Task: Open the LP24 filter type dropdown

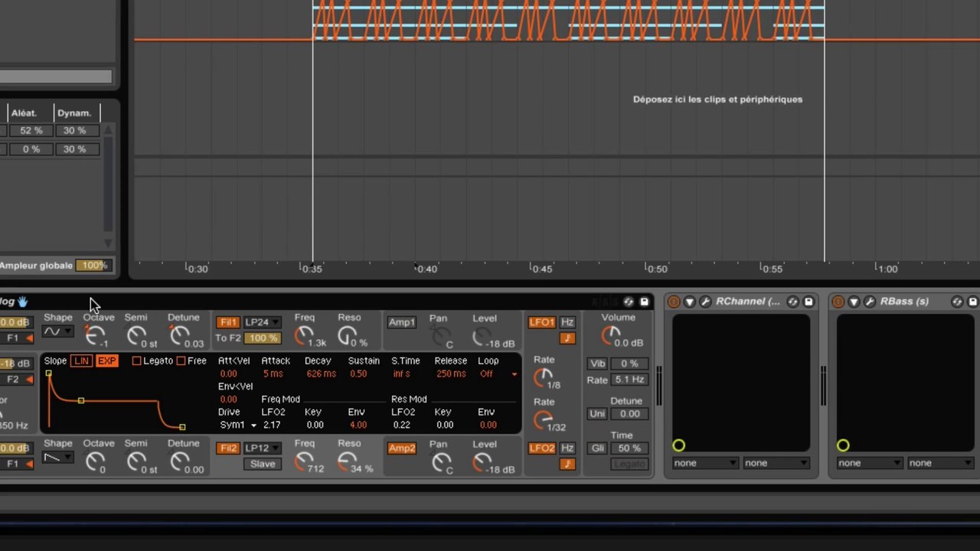Action: pyautogui.click(x=263, y=322)
